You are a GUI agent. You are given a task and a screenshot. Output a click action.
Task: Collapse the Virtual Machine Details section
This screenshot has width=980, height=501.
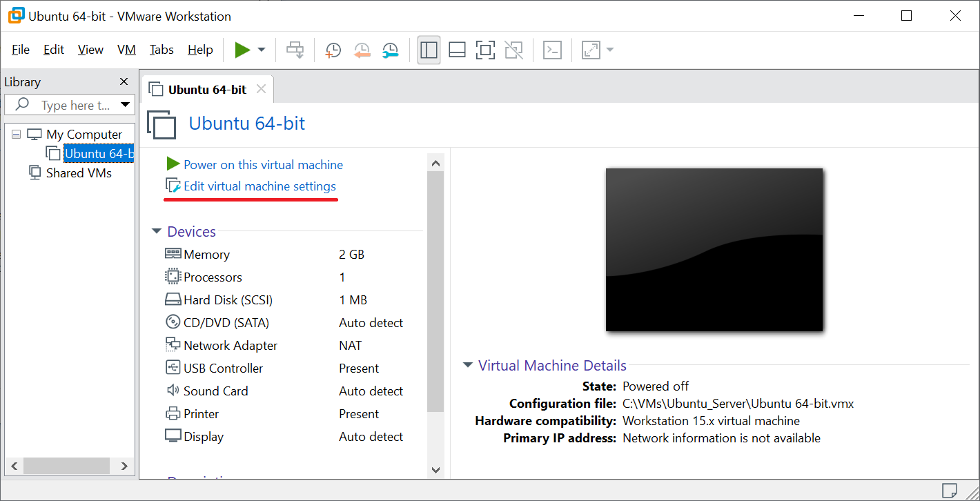(468, 366)
